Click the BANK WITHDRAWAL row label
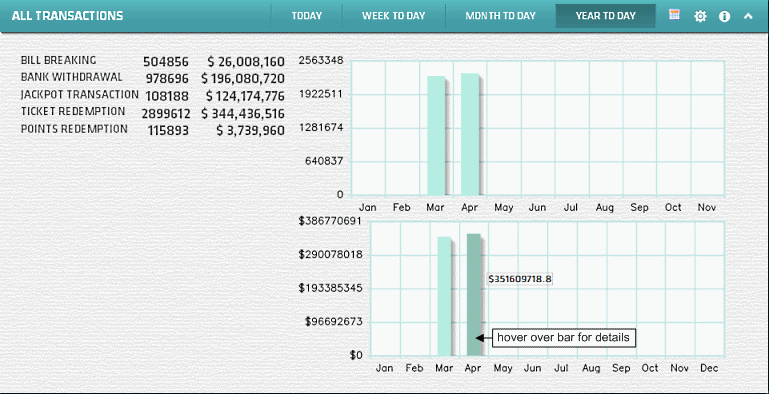 tap(72, 77)
